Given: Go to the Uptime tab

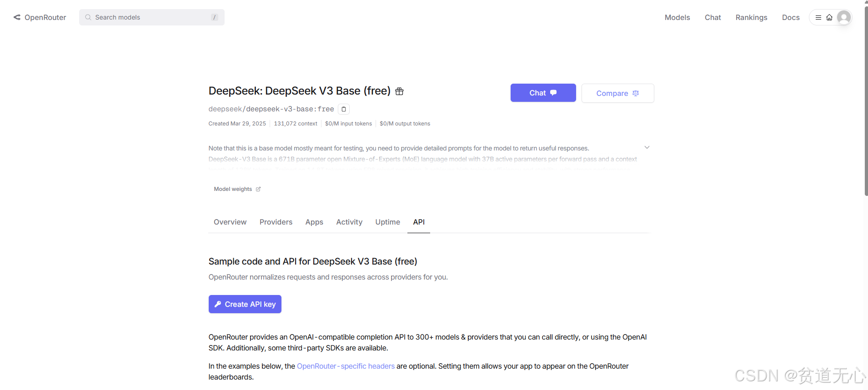Looking at the screenshot, I should tap(388, 222).
